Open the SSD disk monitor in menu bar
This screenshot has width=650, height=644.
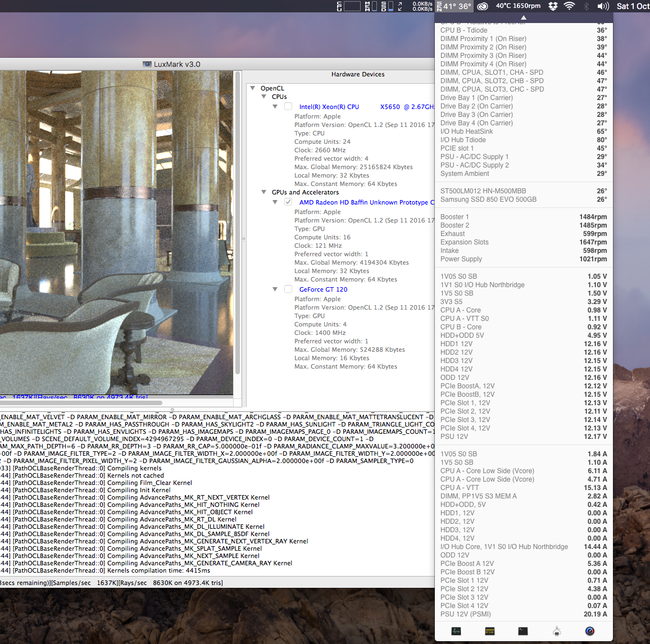click(x=387, y=6)
